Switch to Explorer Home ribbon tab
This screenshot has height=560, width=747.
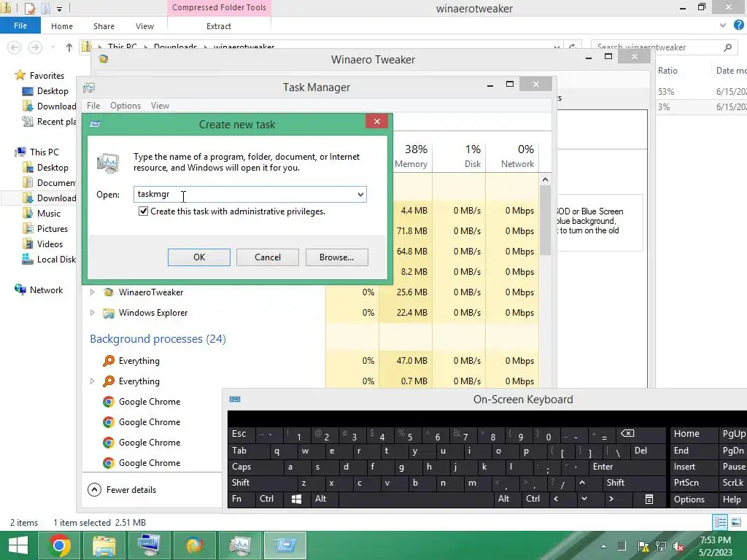(62, 26)
